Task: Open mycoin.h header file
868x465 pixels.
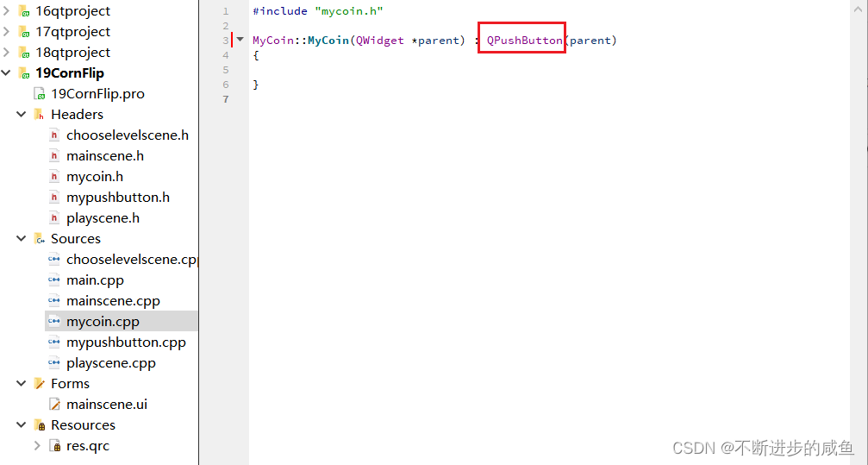Action: tap(95, 177)
